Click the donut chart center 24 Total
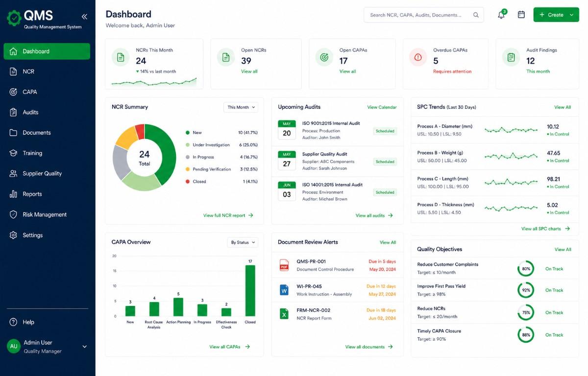Image resolution: width=588 pixels, height=376 pixels. (144, 158)
